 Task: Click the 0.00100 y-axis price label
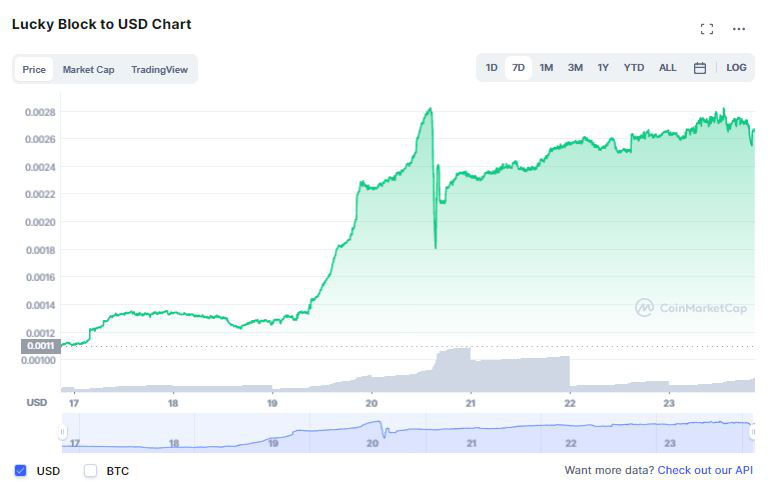(x=39, y=360)
